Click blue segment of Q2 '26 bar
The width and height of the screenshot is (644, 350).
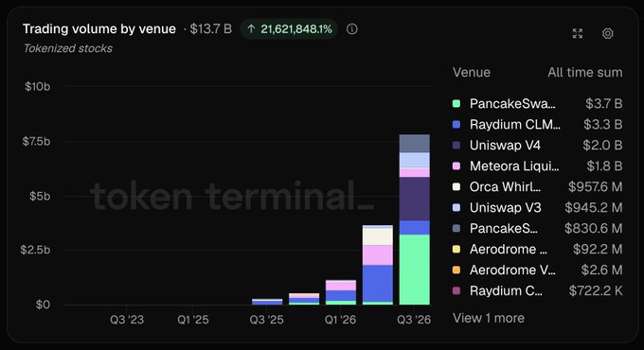point(378,283)
